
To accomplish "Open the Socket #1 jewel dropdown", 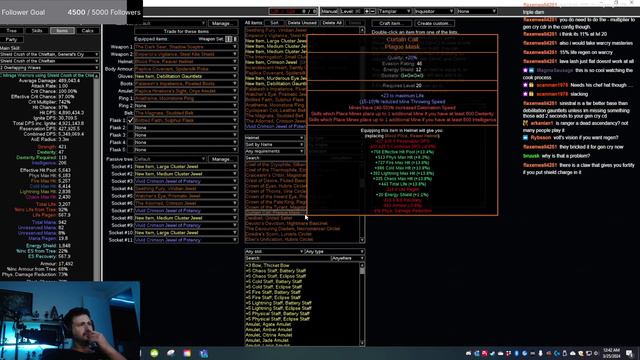I will (x=186, y=167).
